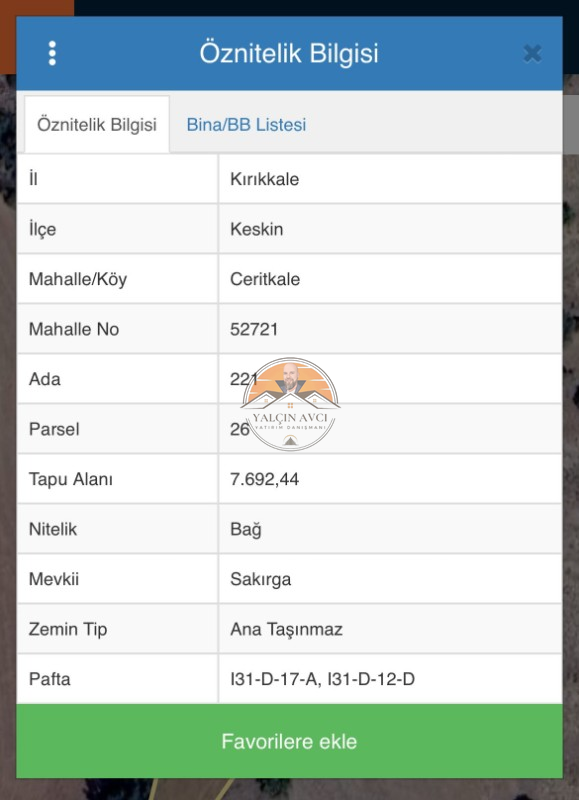Click the Ada row label
The width and height of the screenshot is (579, 800).
click(45, 379)
